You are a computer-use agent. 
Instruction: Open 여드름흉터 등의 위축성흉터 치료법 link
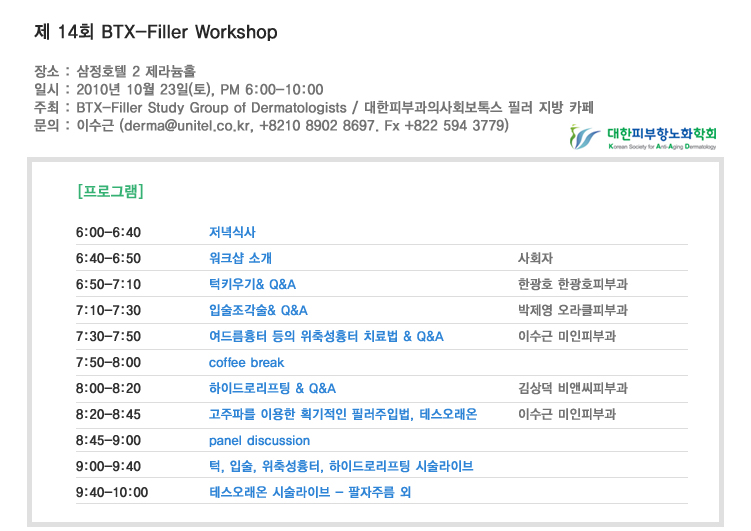(x=326, y=336)
